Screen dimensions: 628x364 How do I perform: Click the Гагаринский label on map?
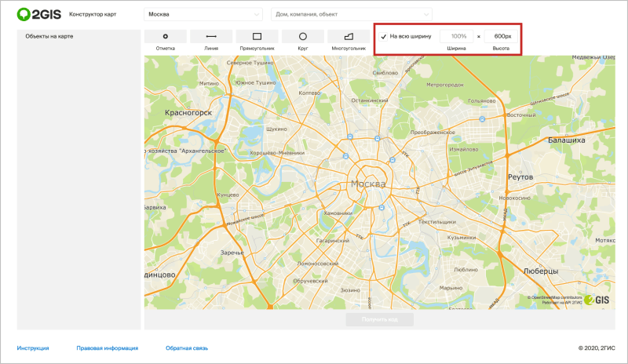click(x=333, y=241)
